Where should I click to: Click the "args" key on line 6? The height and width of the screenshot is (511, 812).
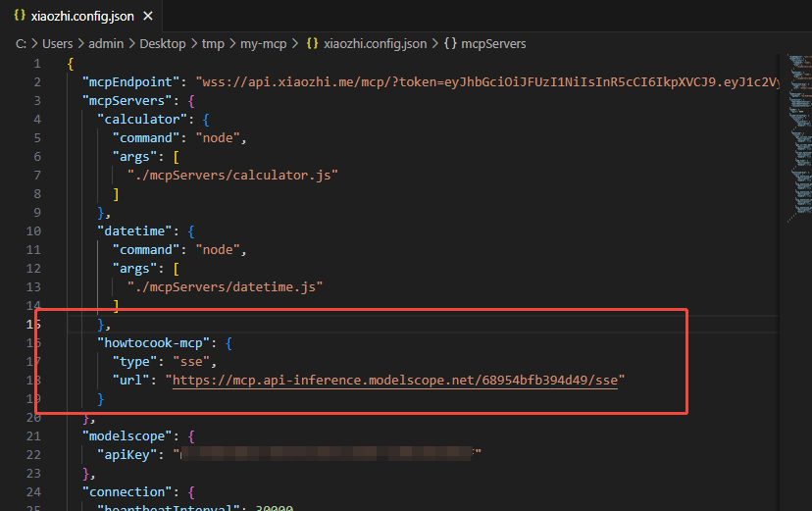click(x=134, y=157)
